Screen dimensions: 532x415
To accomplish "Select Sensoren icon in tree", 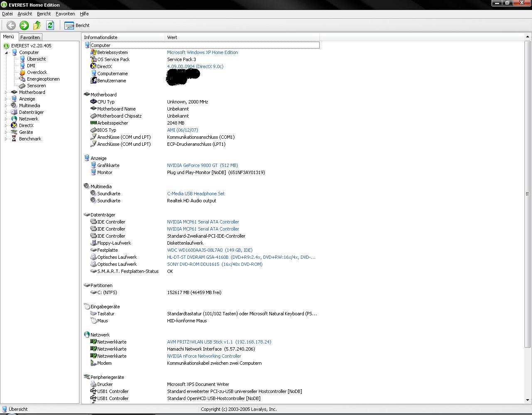I will (22, 86).
